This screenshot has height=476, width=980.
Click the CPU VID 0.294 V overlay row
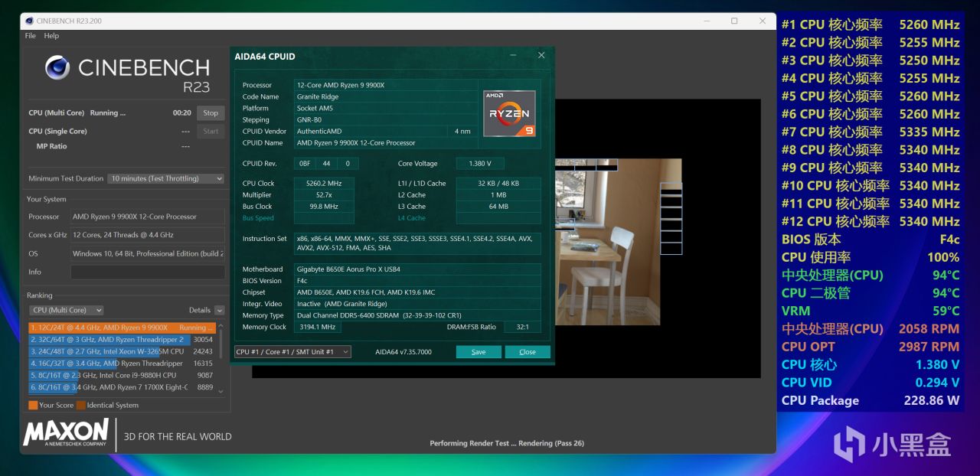pos(871,383)
